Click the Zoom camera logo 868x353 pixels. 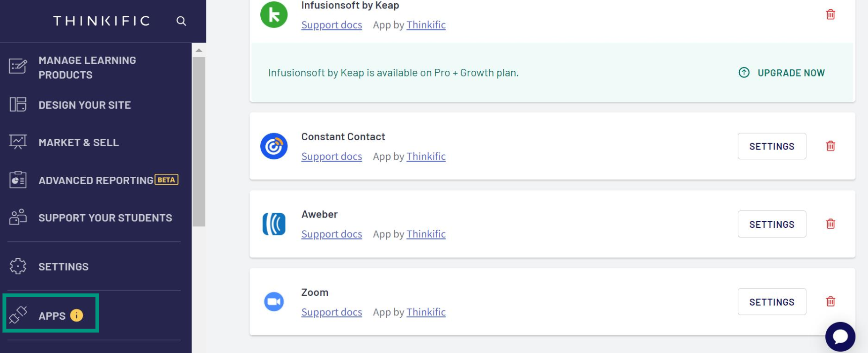(274, 301)
